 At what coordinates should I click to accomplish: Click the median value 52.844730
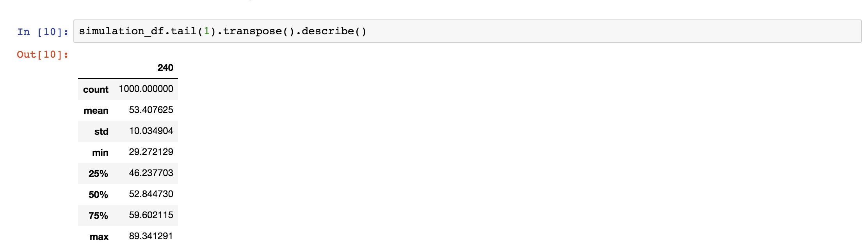click(151, 194)
